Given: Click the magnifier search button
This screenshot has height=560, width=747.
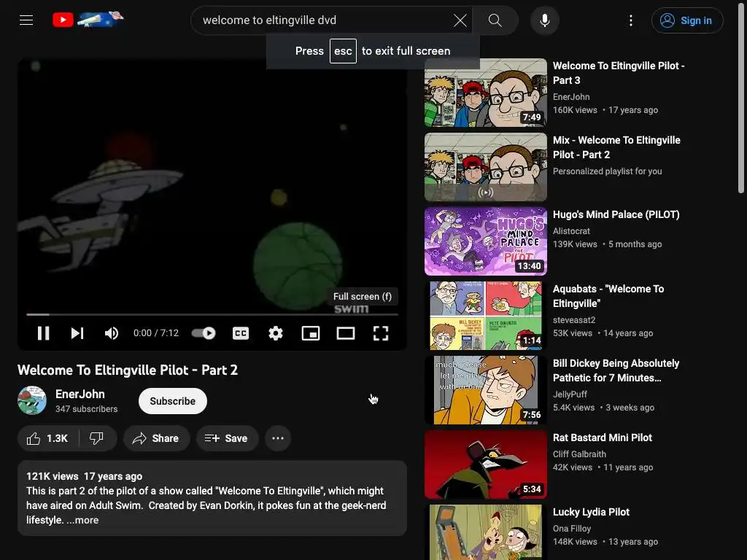Looking at the screenshot, I should 495,20.
